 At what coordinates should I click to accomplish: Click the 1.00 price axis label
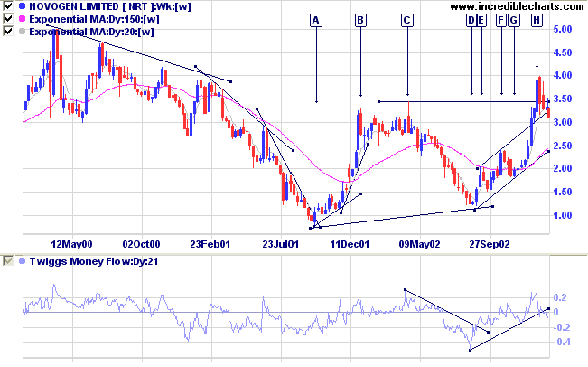(x=563, y=215)
